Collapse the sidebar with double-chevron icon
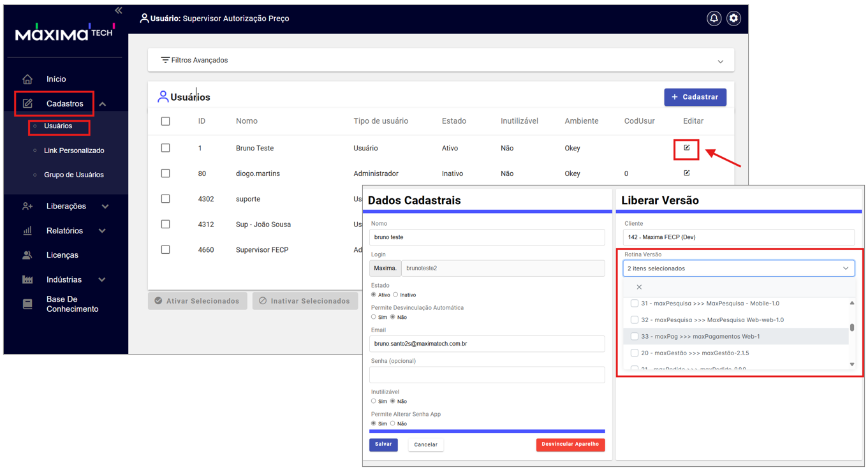Viewport: 868px width, 470px height. pos(119,11)
